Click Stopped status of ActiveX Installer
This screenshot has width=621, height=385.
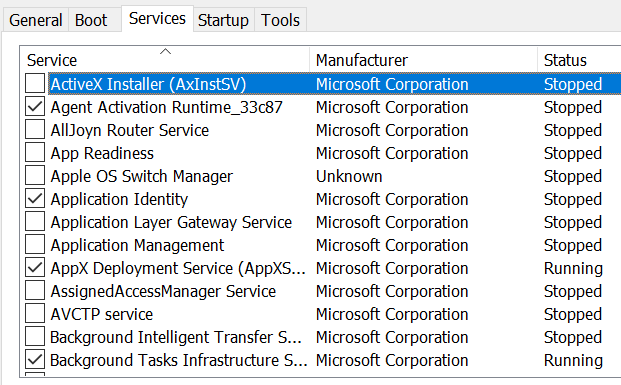point(573,84)
